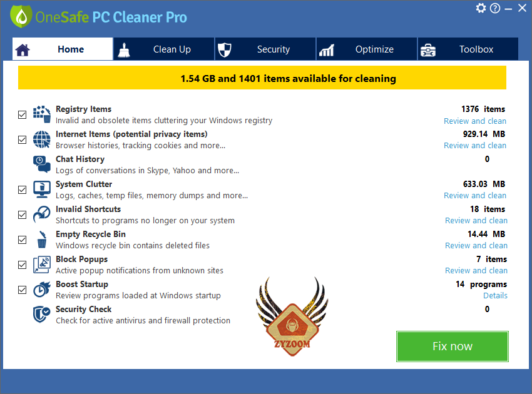Click the System Clutter monitor icon
Viewport: 532px width, 394px height.
42,189
